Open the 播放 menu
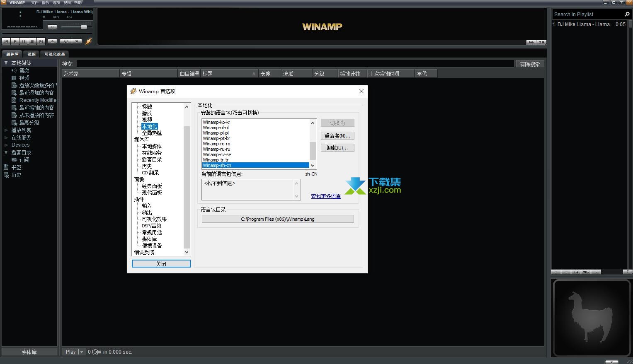 pos(46,2)
